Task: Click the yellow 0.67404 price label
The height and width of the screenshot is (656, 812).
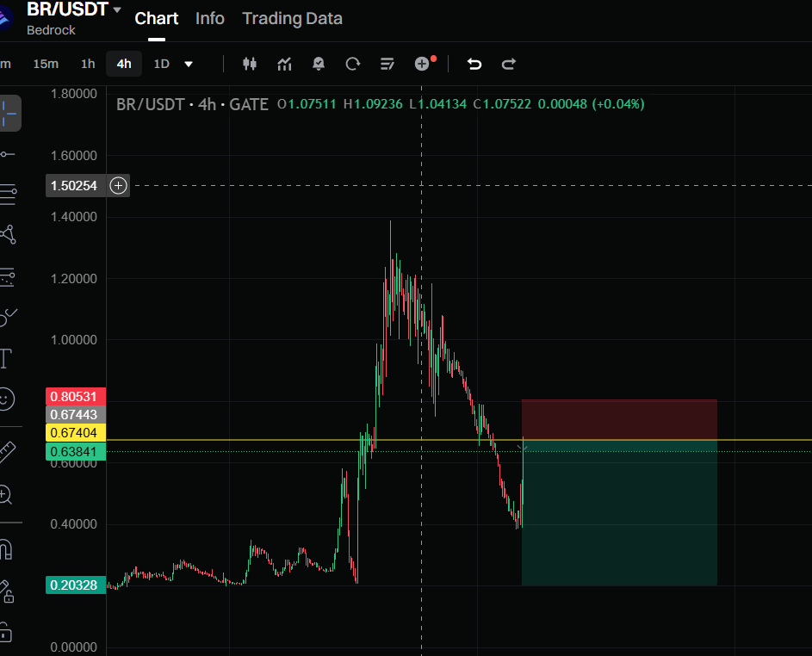Action: point(76,433)
